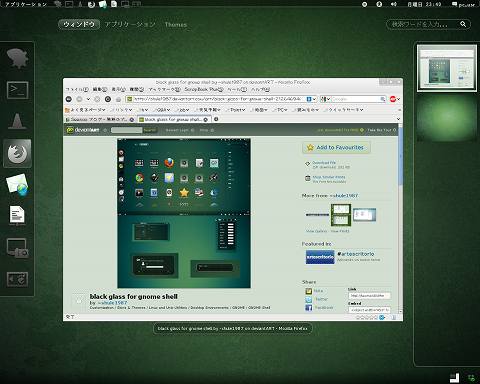480x384 pixels.
Task: Select the first workspace thumbnail
Action: tap(447, 68)
